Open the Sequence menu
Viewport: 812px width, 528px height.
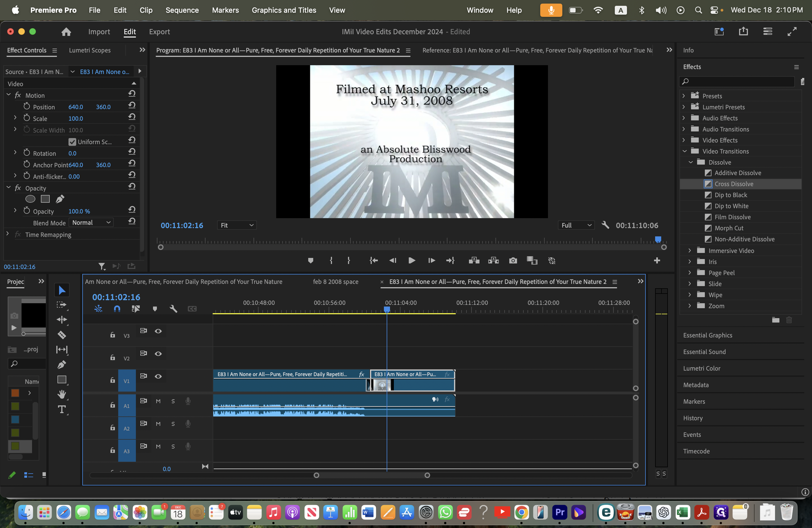182,10
